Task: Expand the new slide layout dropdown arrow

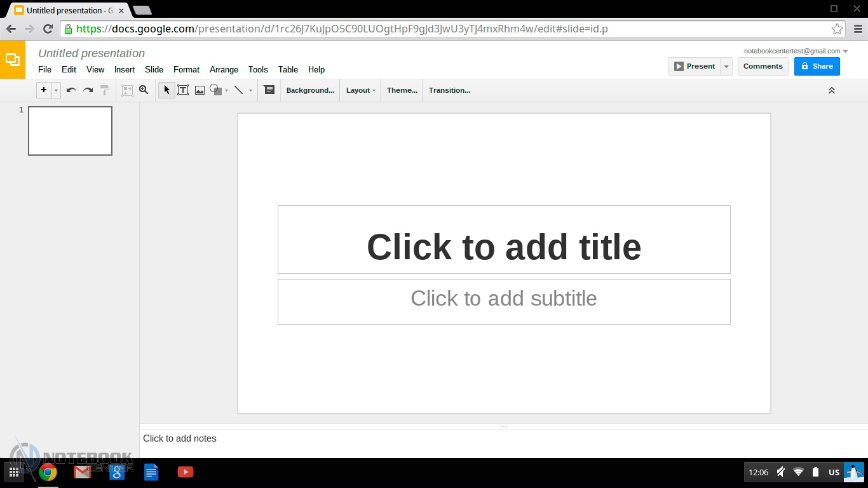Action: (x=56, y=90)
